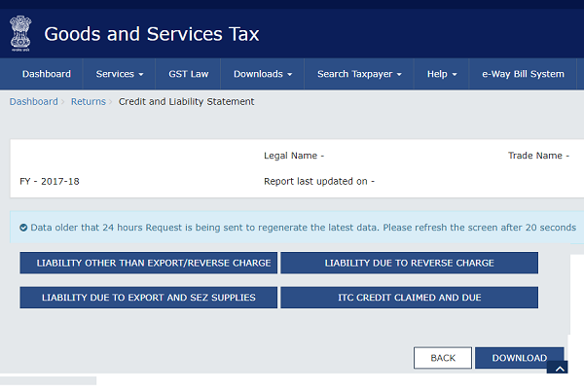Click the check-circle icon in info banner

click(x=23, y=228)
